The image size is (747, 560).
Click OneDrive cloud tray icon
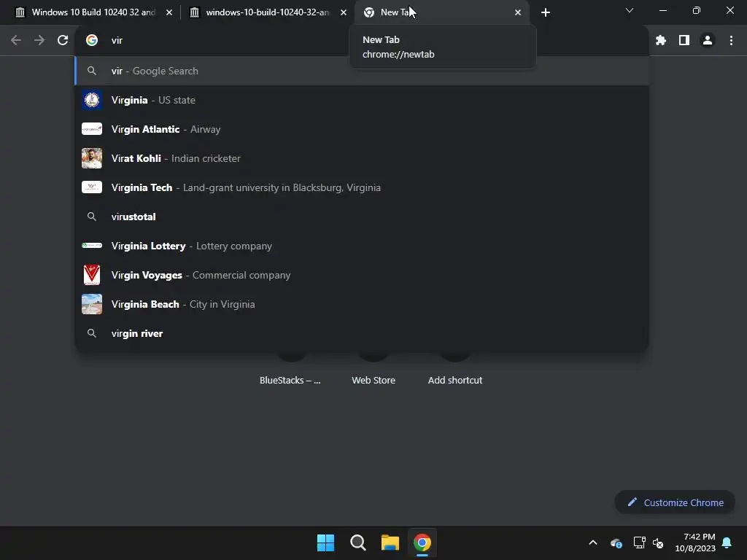(616, 542)
